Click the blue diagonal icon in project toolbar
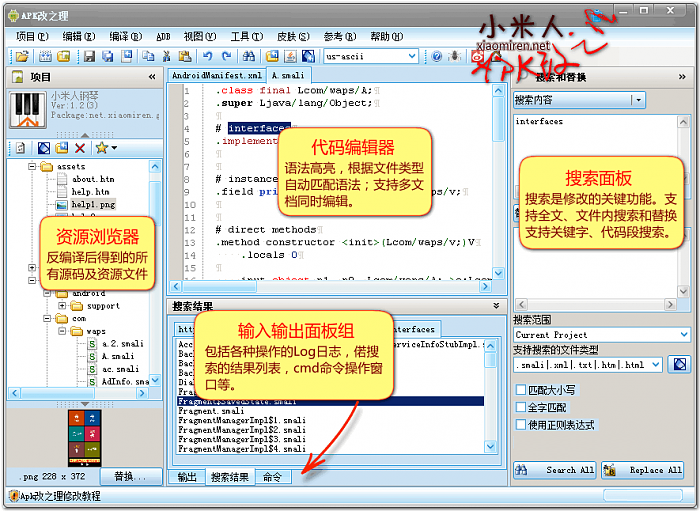 [x=43, y=148]
